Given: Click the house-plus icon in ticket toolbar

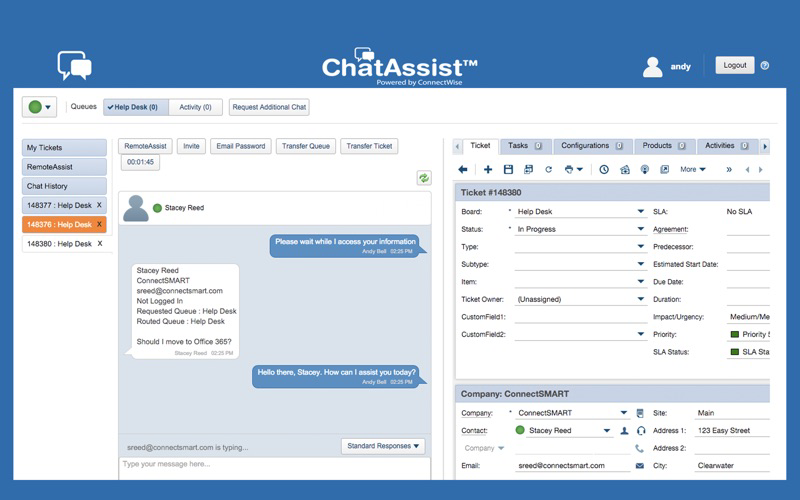Looking at the screenshot, I should pyautogui.click(x=624, y=169).
